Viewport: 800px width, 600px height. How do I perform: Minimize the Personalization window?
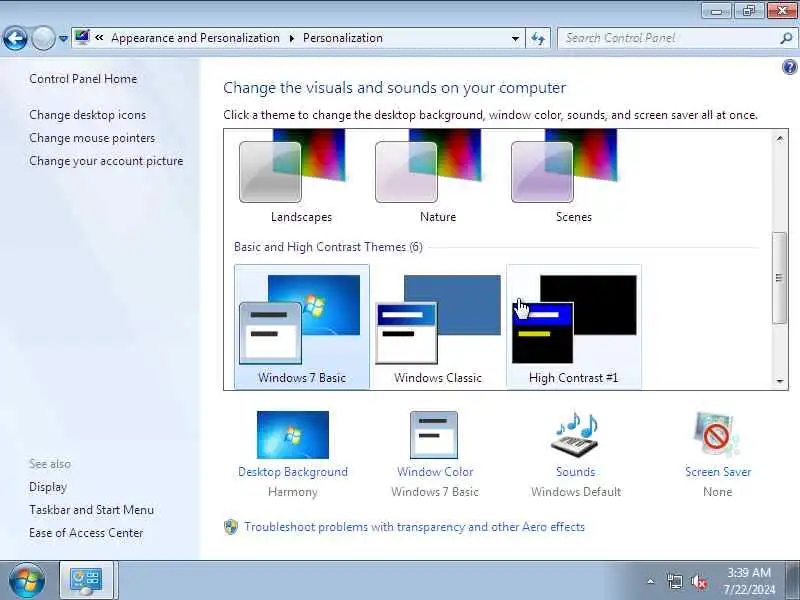(x=717, y=10)
